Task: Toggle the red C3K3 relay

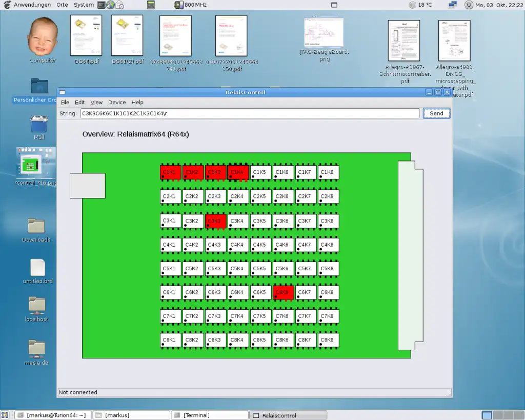Action: (216, 221)
